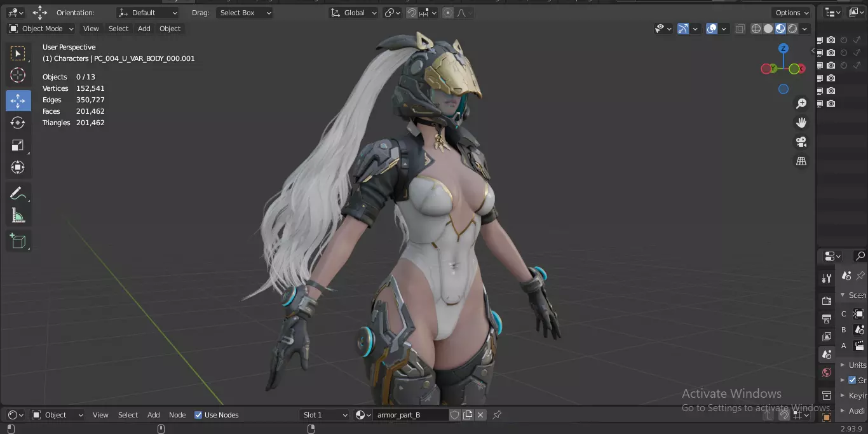Click the armor_part_B material name field
This screenshot has width=868, height=434.
tap(410, 415)
